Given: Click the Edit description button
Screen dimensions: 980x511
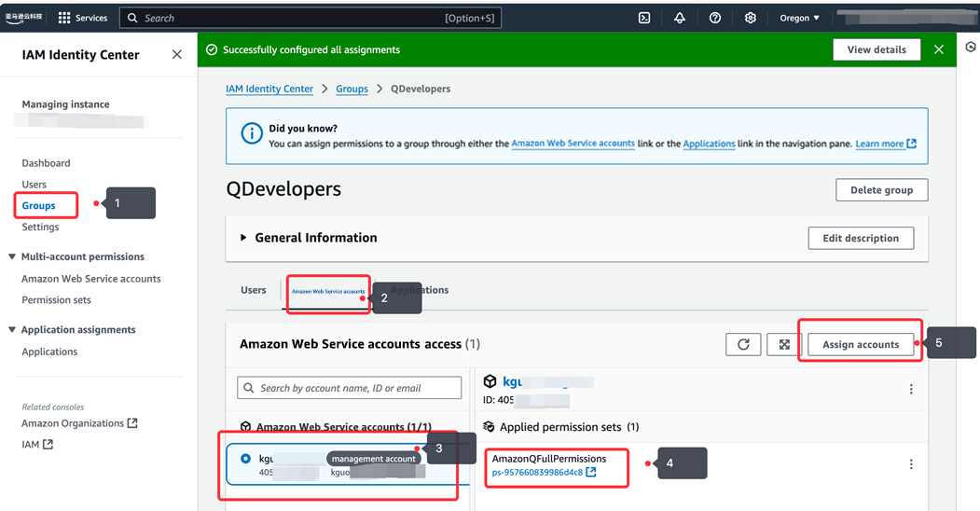Looking at the screenshot, I should click(x=861, y=238).
